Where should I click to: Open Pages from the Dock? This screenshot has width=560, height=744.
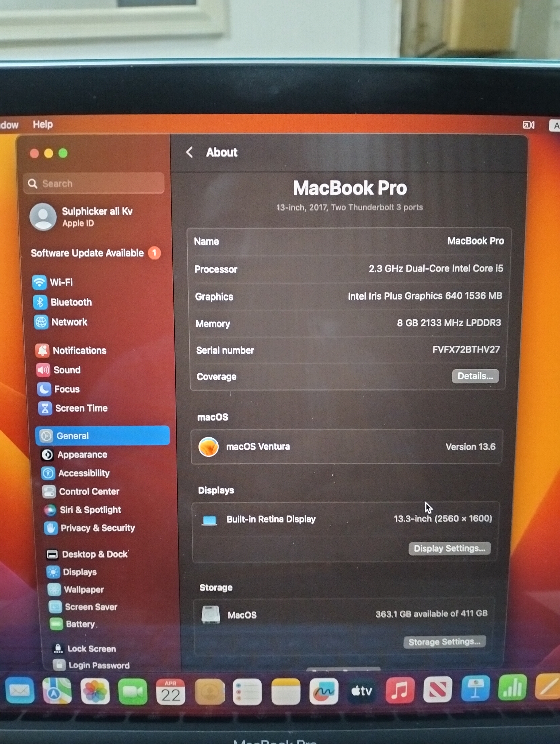pyautogui.click(x=548, y=687)
